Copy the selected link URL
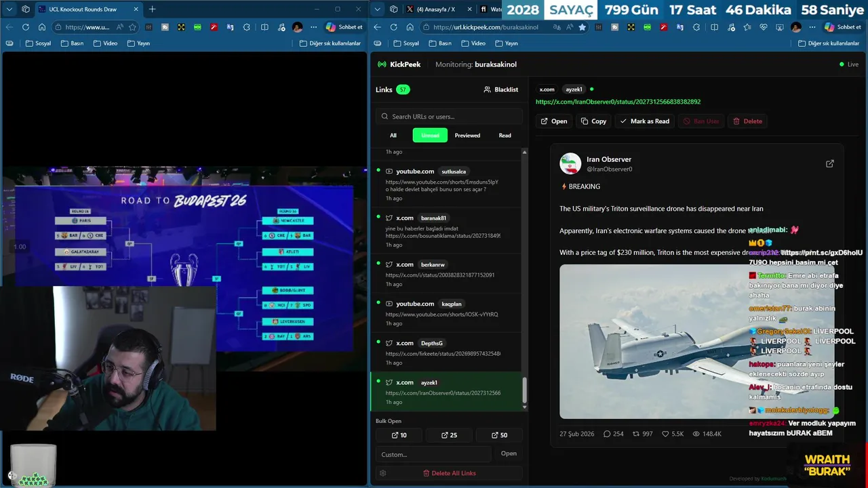This screenshot has height=488, width=868. tap(593, 121)
